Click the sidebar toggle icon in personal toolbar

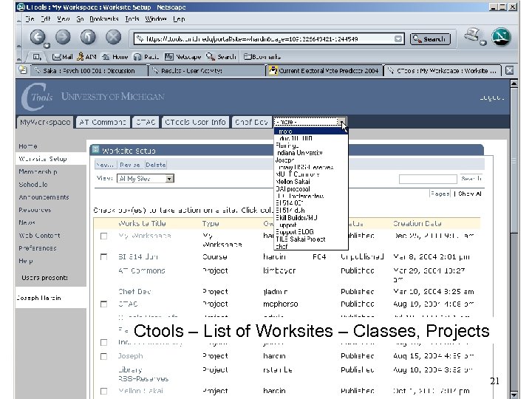point(37,57)
